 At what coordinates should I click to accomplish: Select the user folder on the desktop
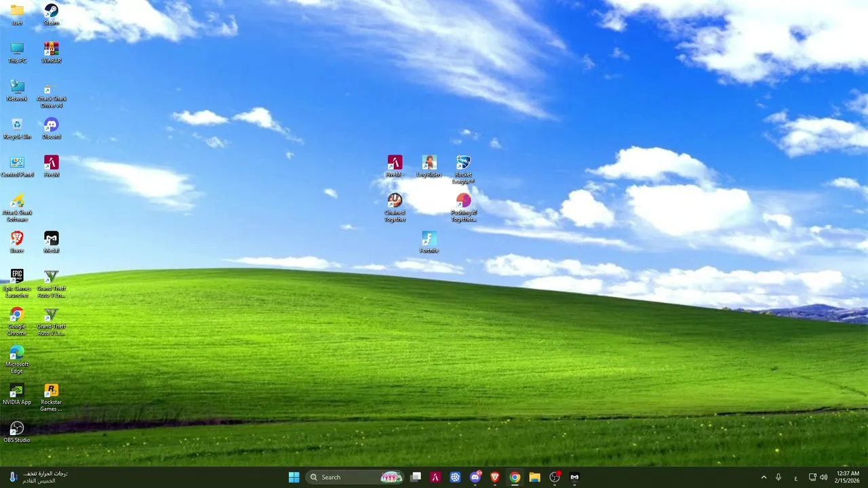17,14
